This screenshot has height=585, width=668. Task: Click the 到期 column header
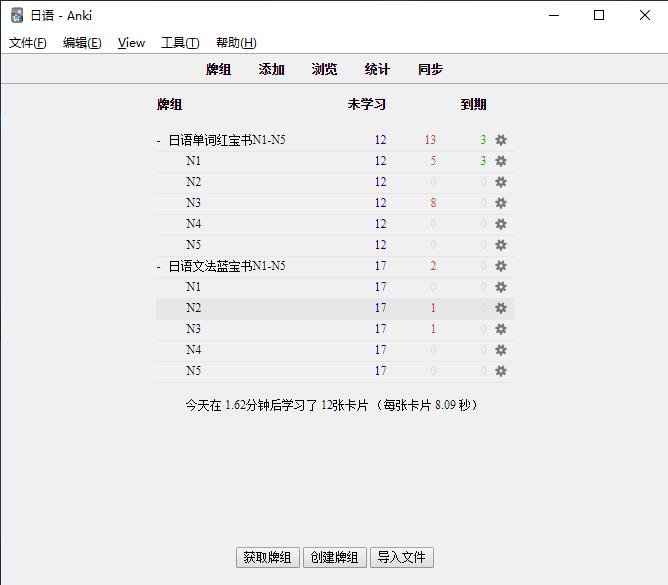tap(473, 104)
